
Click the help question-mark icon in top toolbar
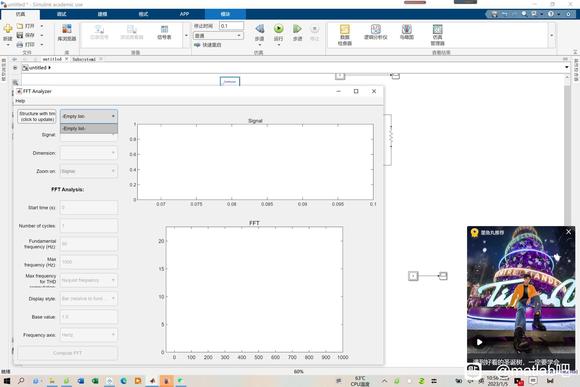[x=551, y=14]
